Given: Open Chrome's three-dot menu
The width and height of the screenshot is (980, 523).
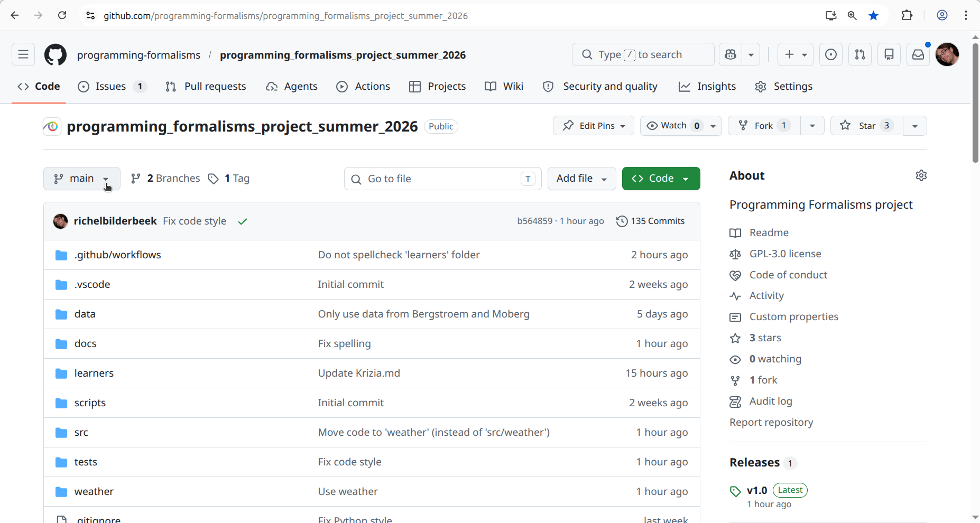Looking at the screenshot, I should [966, 15].
